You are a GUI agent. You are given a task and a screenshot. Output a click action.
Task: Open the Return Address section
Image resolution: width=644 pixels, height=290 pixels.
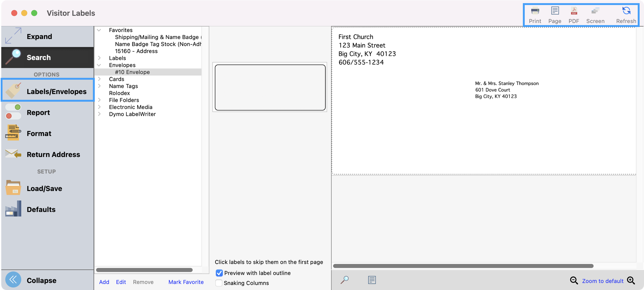[x=53, y=154]
